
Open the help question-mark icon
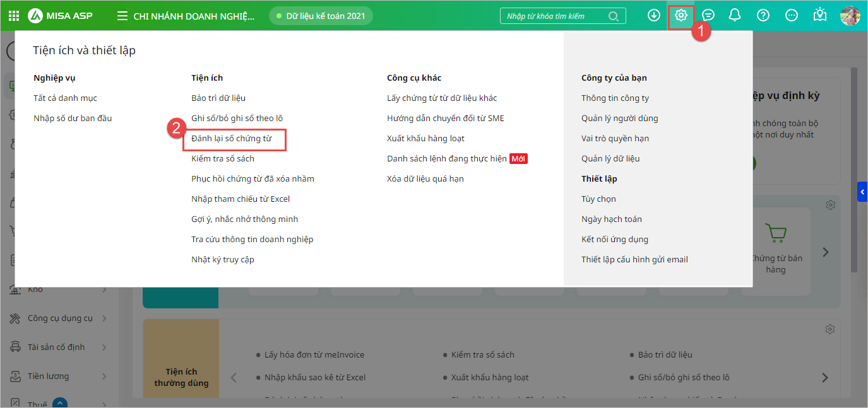coord(763,15)
